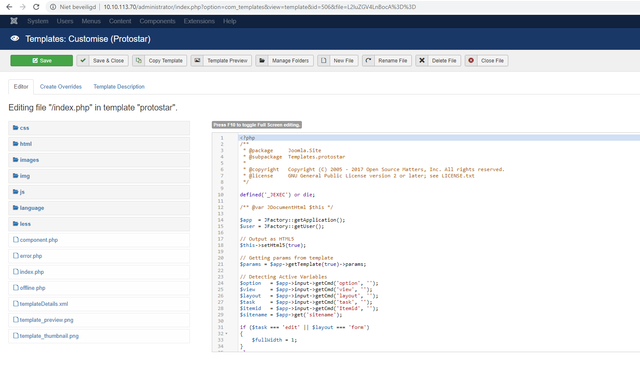This screenshot has height=375, width=640.
Task: Click the browser address bar URL
Action: point(260,7)
